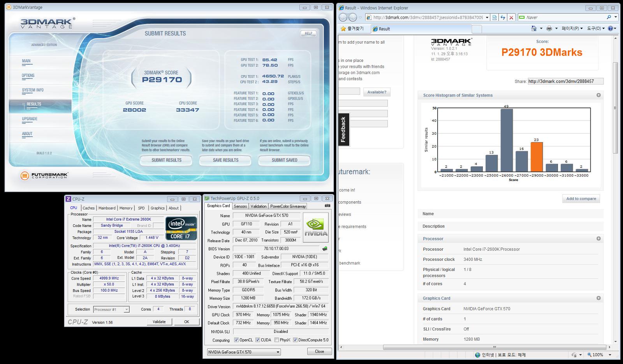Click the Intel Core i7 logo in CPU-Z
This screenshot has width=623, height=364.
tap(181, 228)
